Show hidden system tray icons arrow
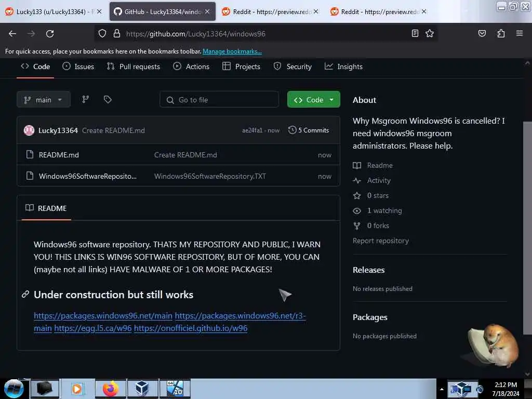Image resolution: width=532 pixels, height=399 pixels. (442, 389)
